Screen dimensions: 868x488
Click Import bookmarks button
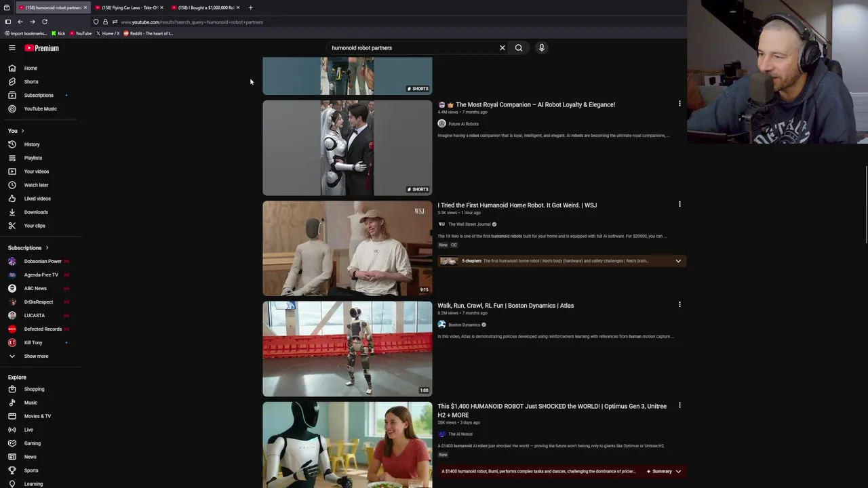26,33
